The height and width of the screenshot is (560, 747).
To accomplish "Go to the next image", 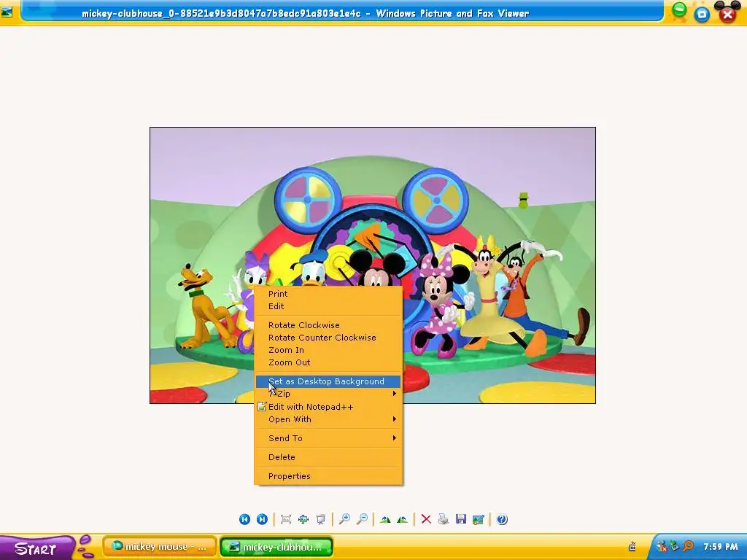I will click(262, 519).
